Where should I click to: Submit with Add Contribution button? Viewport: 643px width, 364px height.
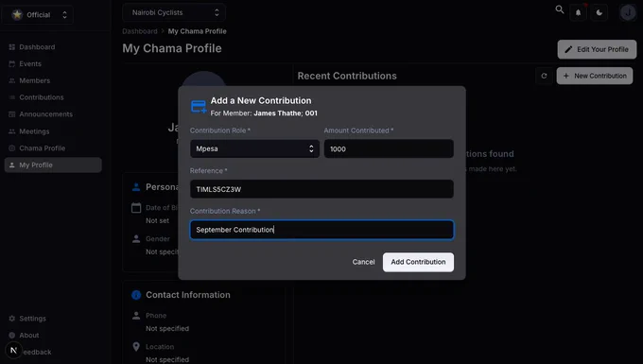(418, 262)
